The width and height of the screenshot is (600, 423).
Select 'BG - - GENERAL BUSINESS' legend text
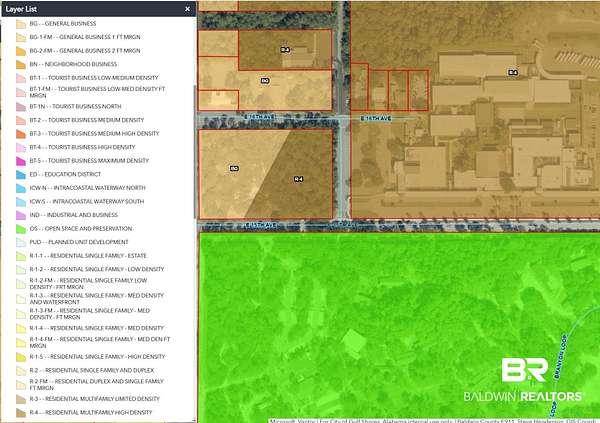(x=63, y=24)
